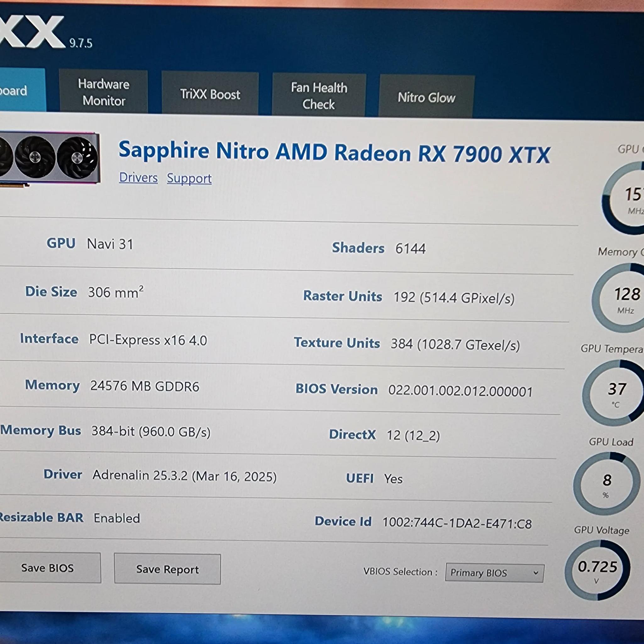Click the GPU Temperature label

[612, 349]
